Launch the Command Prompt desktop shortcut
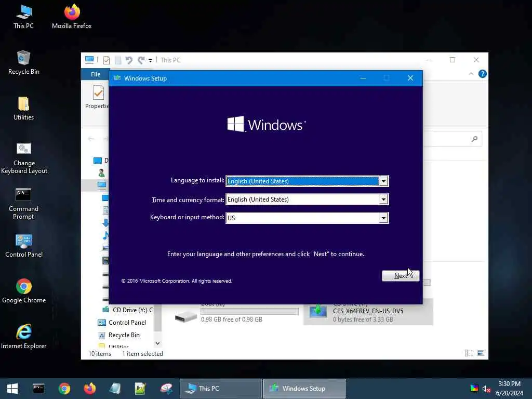 [x=23, y=204]
